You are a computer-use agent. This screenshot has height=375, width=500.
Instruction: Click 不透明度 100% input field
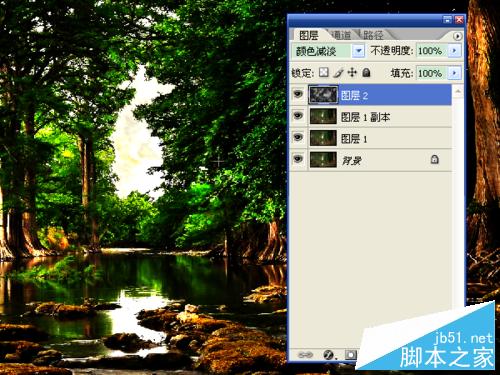[x=432, y=51]
